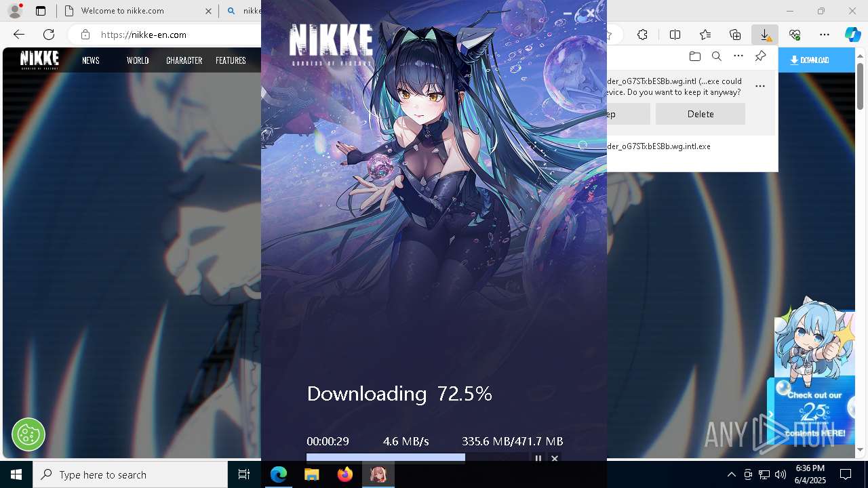Viewport: 868px width, 488px height.
Task: Minimize the NIKKE launcher window
Action: [x=568, y=13]
